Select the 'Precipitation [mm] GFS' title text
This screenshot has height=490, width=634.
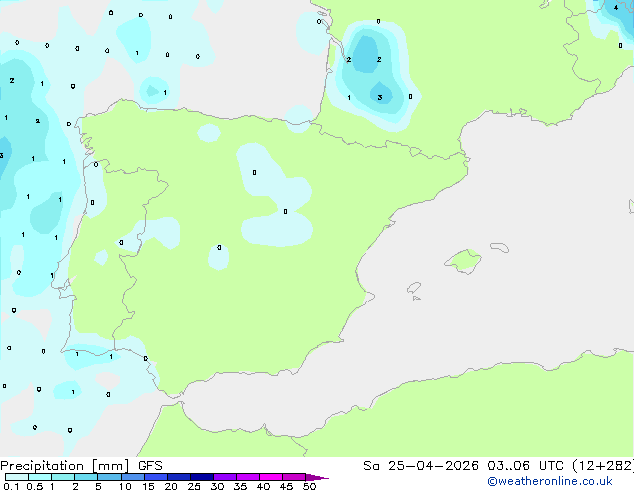coord(81,466)
